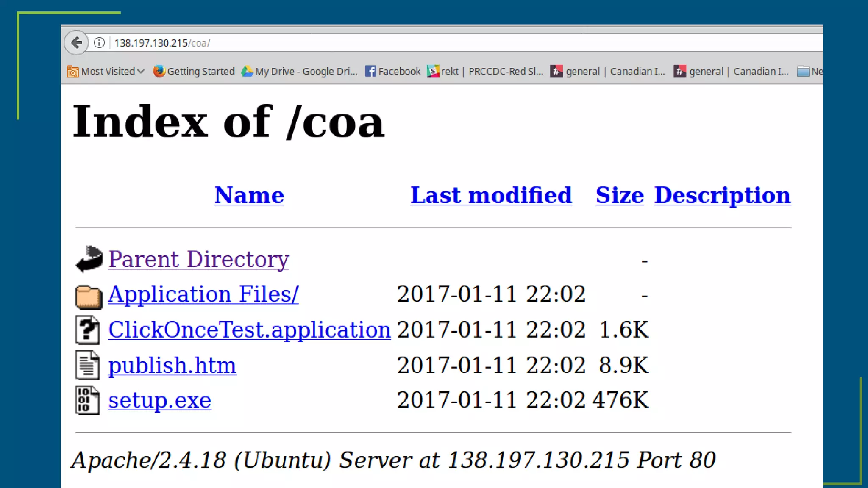Click the Firefox icon for Getting Started bookmark
Screen dimensions: 868x488
[x=159, y=71]
